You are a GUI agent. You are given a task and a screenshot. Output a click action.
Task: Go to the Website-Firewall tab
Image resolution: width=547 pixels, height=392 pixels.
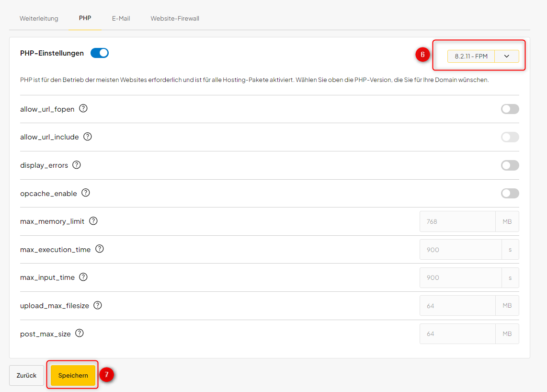coord(175,19)
